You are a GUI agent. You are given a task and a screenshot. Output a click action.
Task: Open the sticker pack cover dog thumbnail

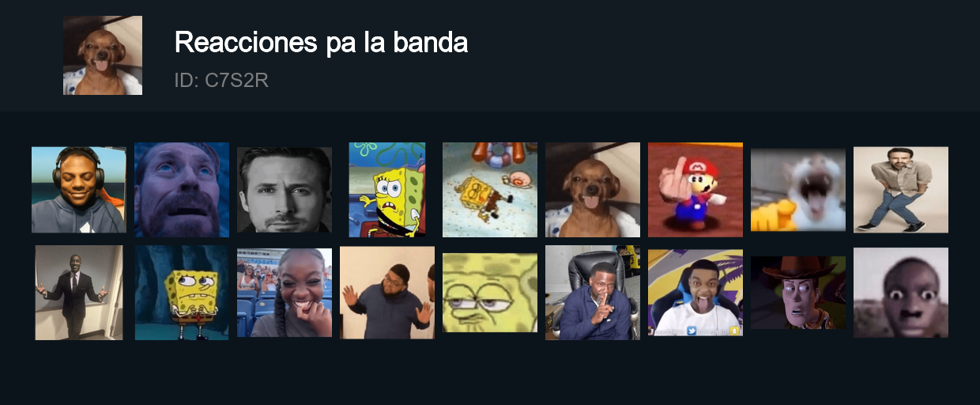click(x=103, y=55)
